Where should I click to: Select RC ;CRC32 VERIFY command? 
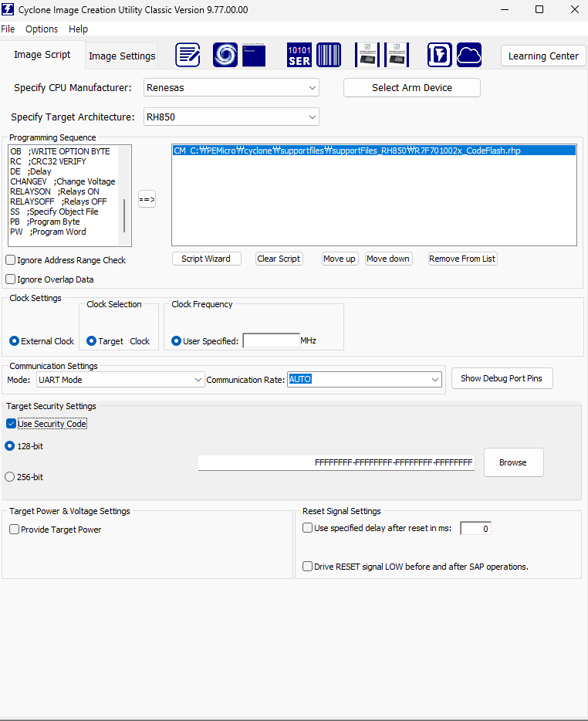pos(49,161)
